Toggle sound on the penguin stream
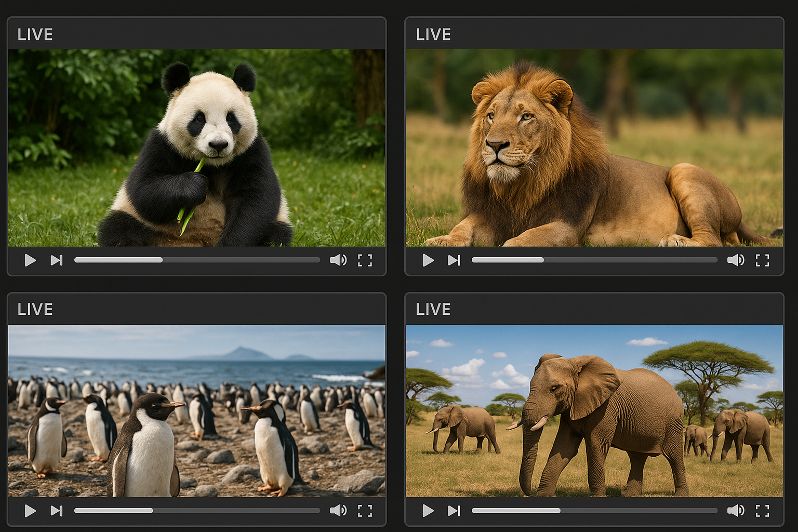The image size is (798, 532). [338, 511]
